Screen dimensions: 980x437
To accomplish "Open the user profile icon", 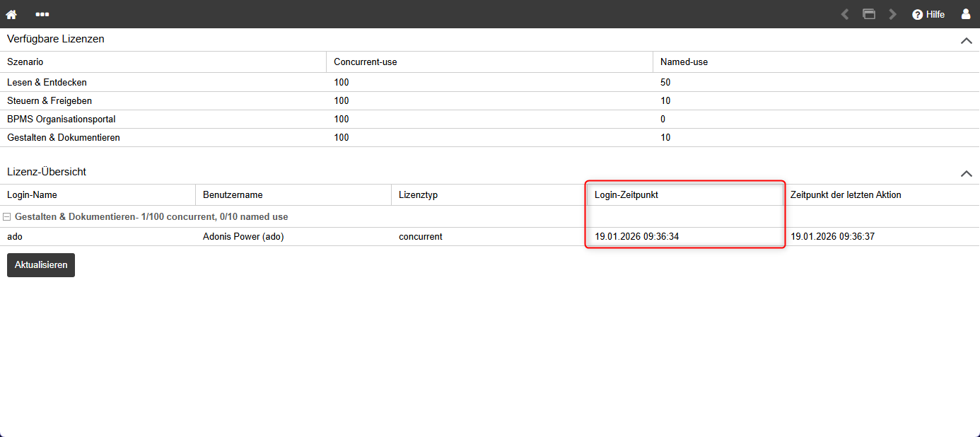I will tap(966, 14).
